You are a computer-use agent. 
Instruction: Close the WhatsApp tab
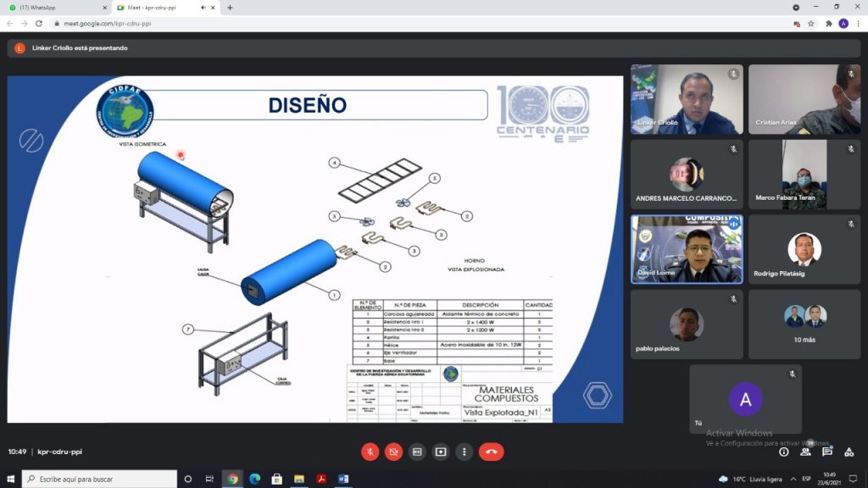point(104,8)
